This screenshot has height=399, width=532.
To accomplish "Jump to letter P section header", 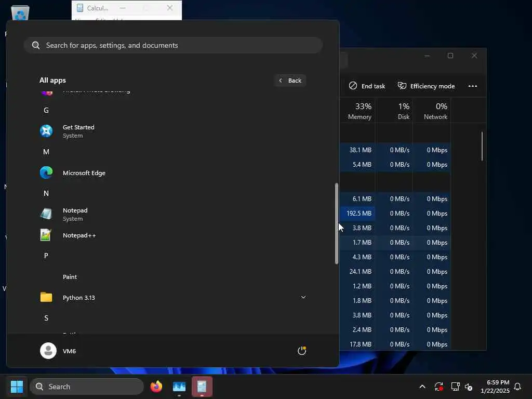I will (x=46, y=256).
